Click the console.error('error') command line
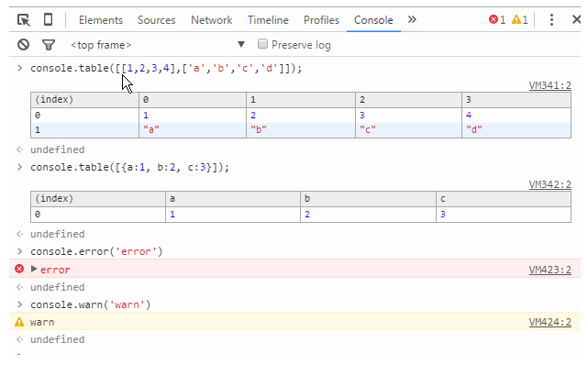The width and height of the screenshot is (588, 365). 96,251
